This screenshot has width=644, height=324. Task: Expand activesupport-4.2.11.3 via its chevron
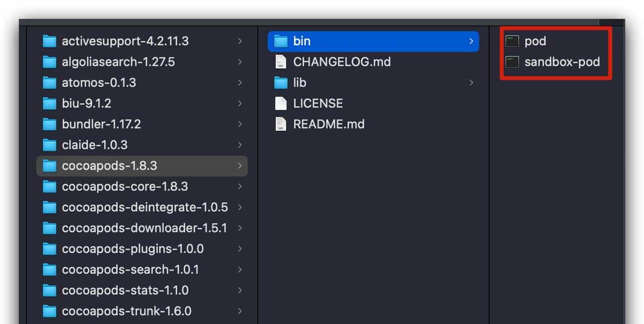click(240, 41)
